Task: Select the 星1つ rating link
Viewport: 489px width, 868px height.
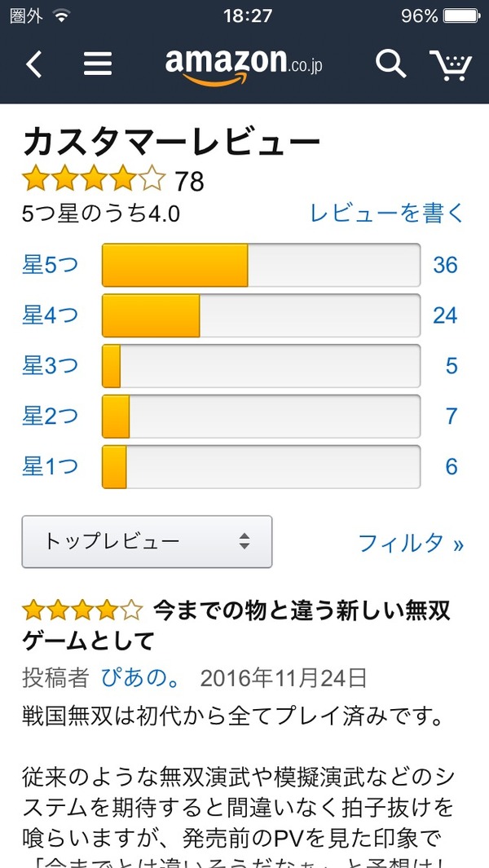Action: 50,466
